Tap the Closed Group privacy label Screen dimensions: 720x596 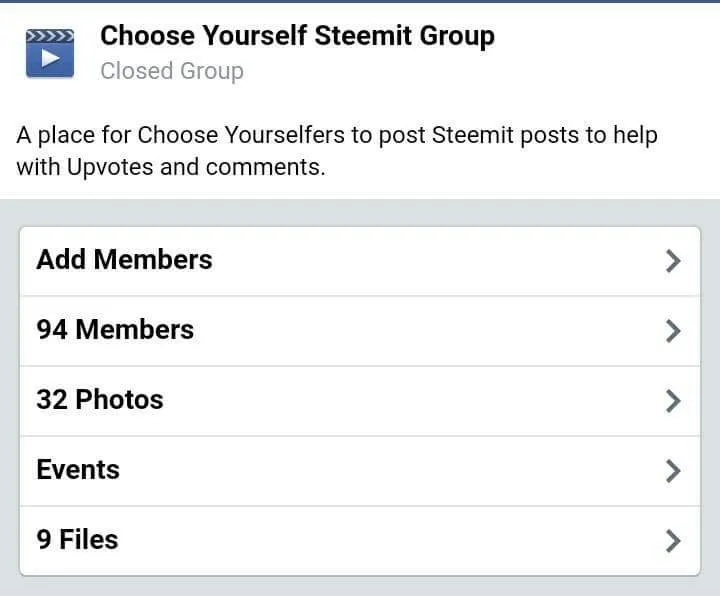coord(172,71)
